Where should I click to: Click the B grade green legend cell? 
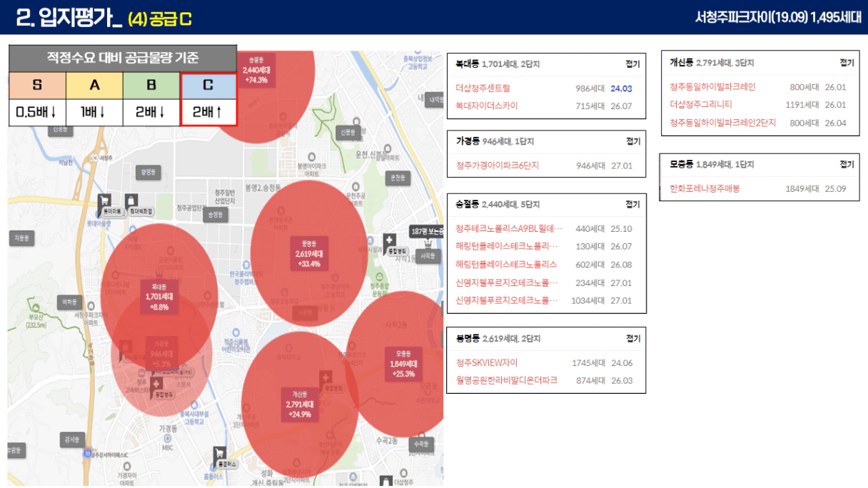point(151,86)
